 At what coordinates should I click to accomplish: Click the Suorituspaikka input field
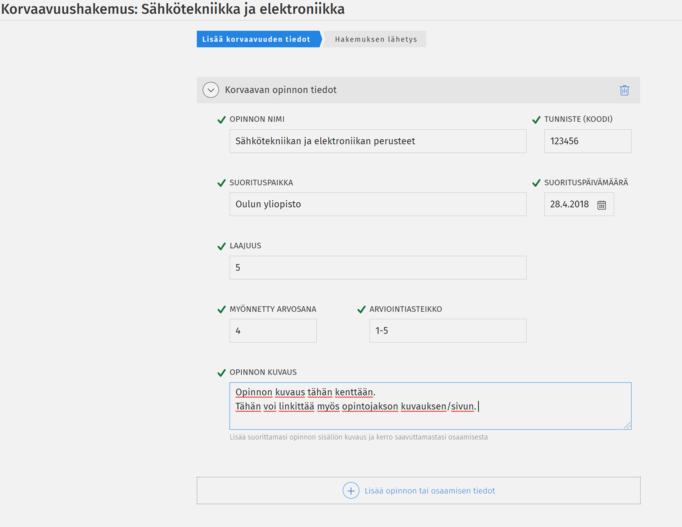click(x=377, y=204)
